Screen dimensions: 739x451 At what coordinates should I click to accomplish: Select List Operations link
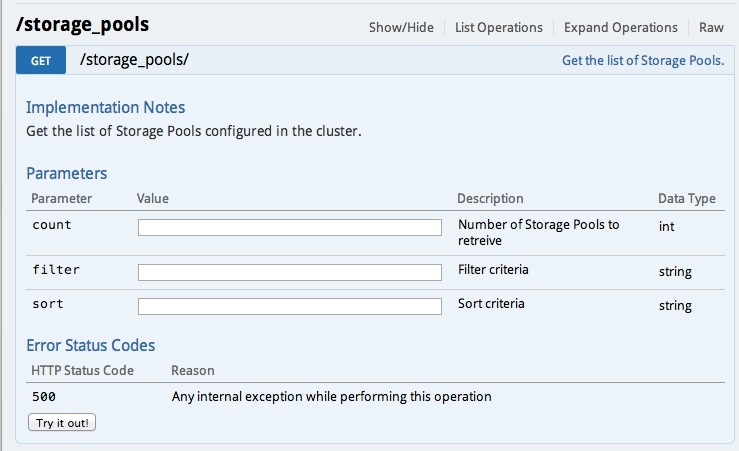pyautogui.click(x=499, y=27)
